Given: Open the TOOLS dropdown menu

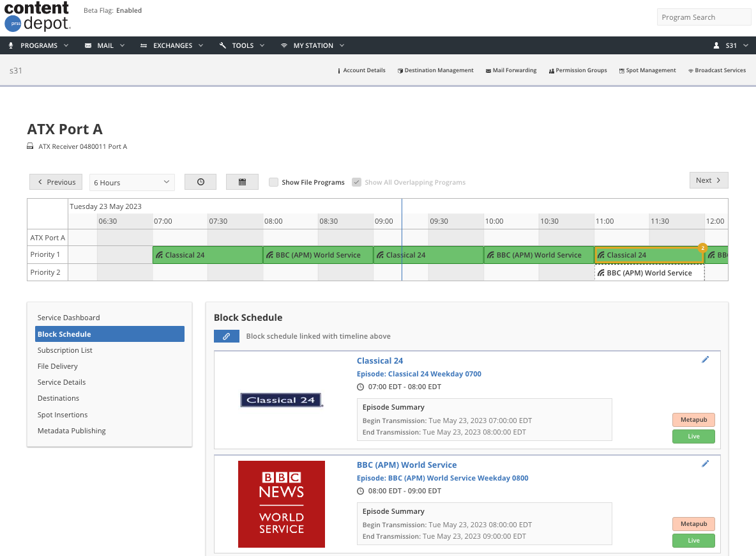Looking at the screenshot, I should click(242, 45).
